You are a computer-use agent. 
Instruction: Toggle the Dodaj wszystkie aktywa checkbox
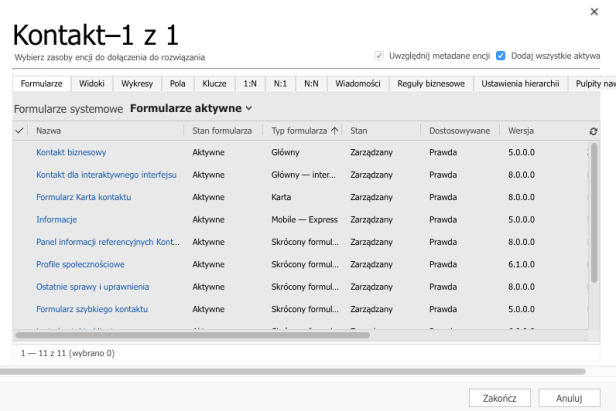pyautogui.click(x=501, y=56)
